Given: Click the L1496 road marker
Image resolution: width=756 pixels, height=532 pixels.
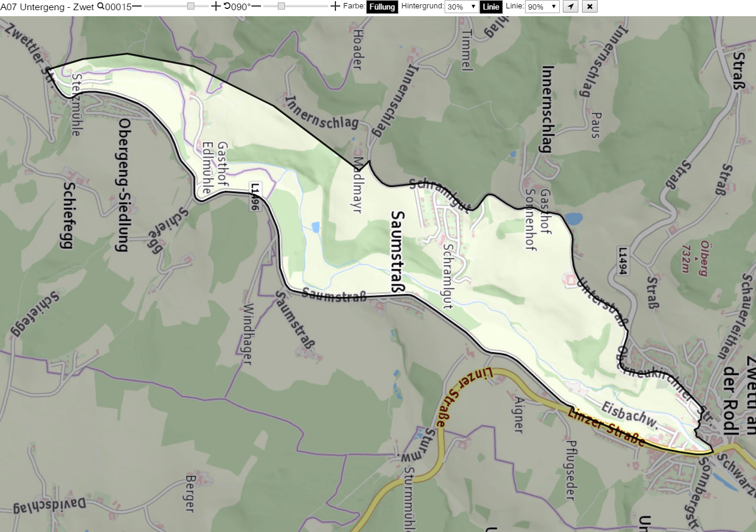Looking at the screenshot, I should 256,198.
